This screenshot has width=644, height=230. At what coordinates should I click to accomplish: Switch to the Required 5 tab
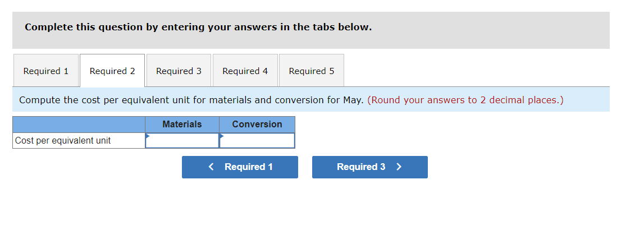click(311, 71)
